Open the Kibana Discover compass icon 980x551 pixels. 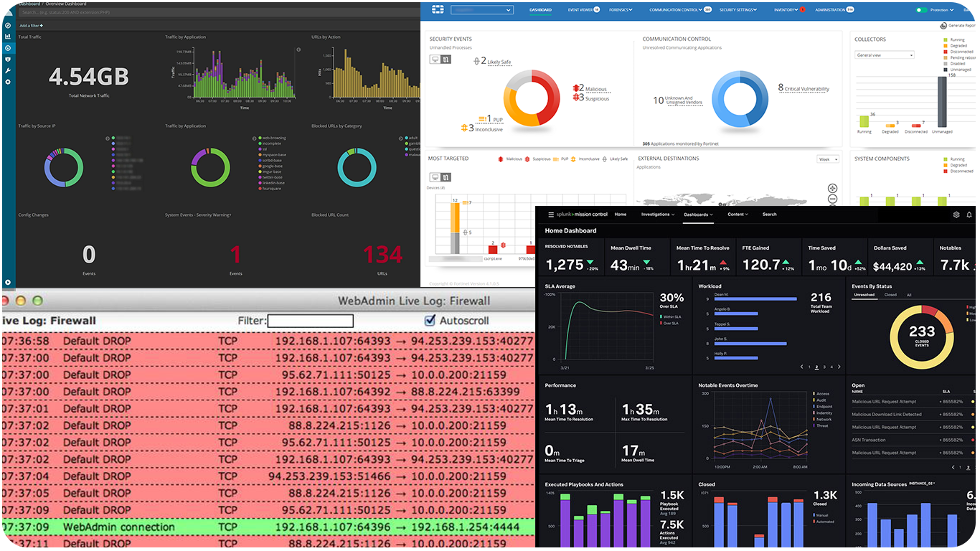(8, 25)
